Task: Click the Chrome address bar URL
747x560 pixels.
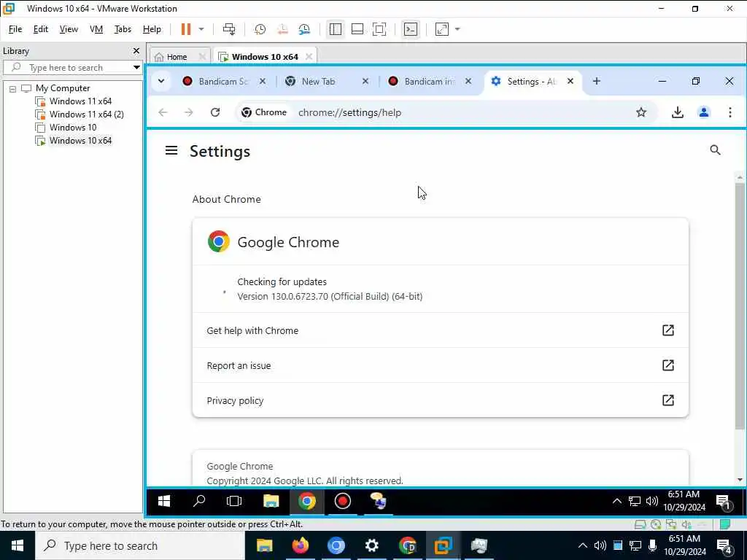Action: (349, 112)
